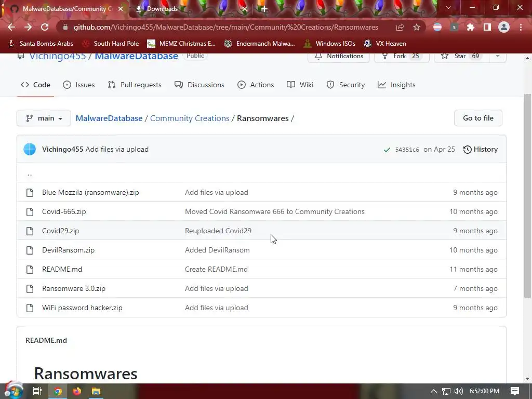Open VX Heaven bookmark
532x399 pixels.
point(385,44)
